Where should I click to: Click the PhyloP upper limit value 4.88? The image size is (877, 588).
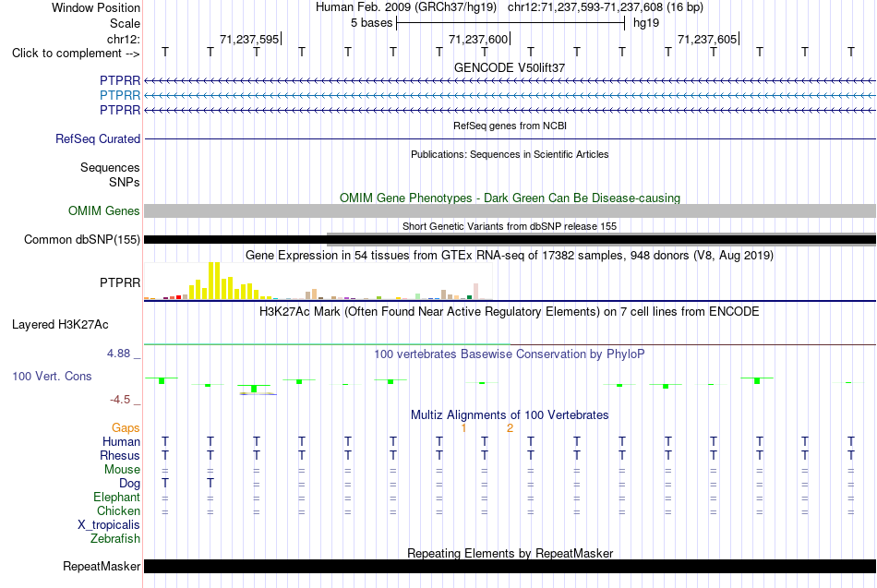tap(118, 354)
